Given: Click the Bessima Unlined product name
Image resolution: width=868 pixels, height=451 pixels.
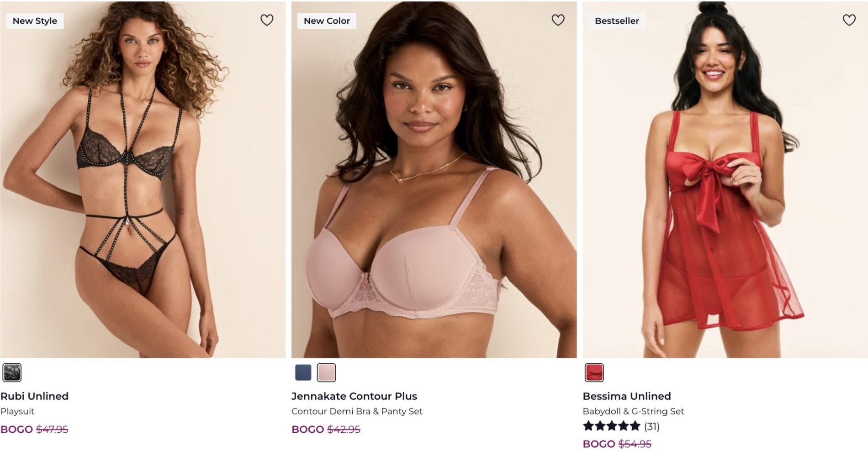Looking at the screenshot, I should (x=626, y=396).
